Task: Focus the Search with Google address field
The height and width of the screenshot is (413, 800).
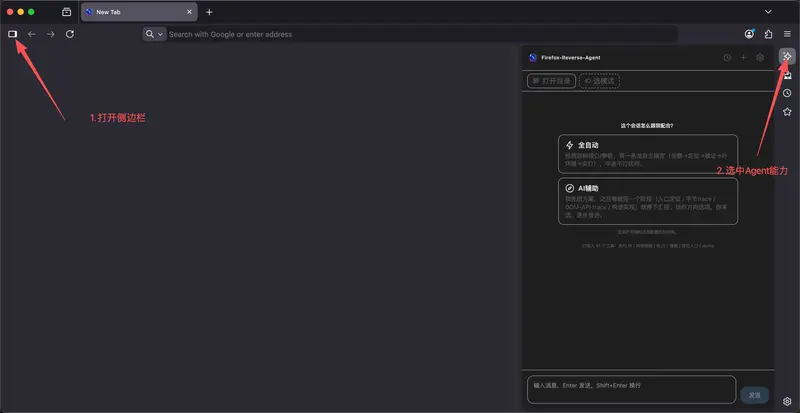Action: pos(421,34)
